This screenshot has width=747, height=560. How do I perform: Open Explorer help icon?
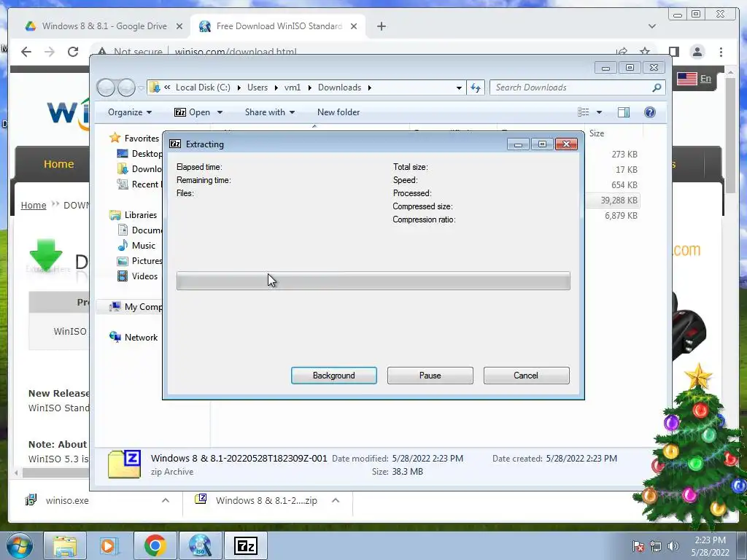pos(649,112)
